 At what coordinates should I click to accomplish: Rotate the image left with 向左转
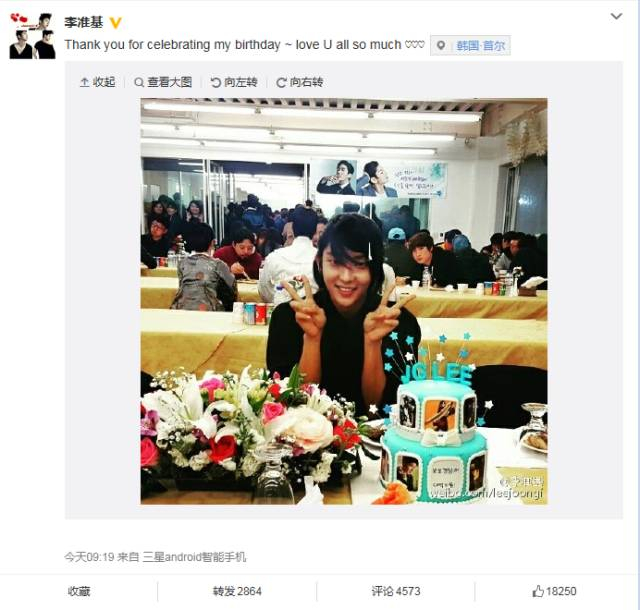point(234,82)
